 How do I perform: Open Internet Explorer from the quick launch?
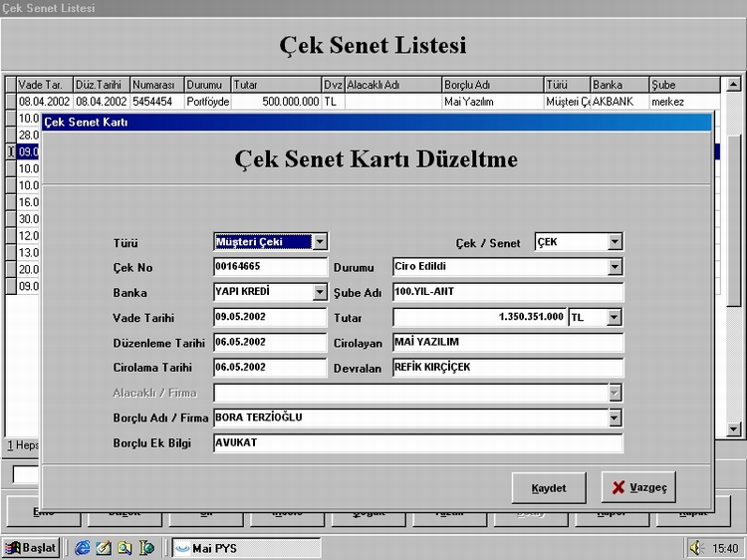(x=83, y=548)
